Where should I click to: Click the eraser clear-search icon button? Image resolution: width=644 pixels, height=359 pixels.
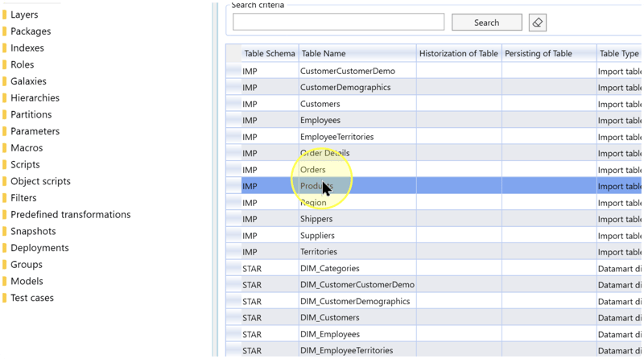[x=537, y=23]
